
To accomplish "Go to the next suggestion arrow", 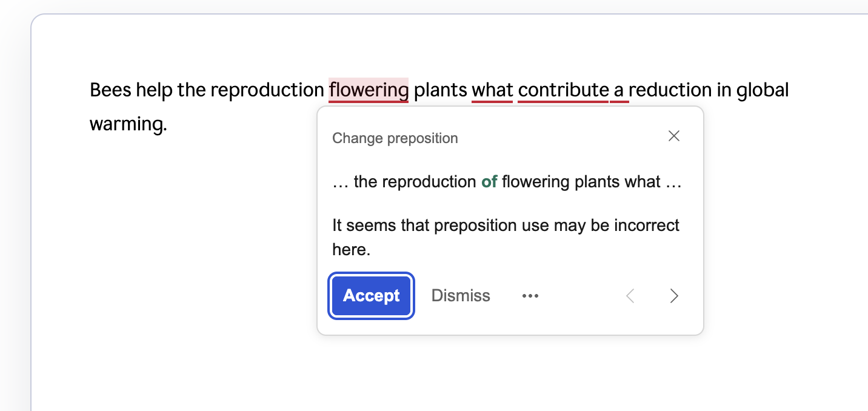I will tap(673, 296).
